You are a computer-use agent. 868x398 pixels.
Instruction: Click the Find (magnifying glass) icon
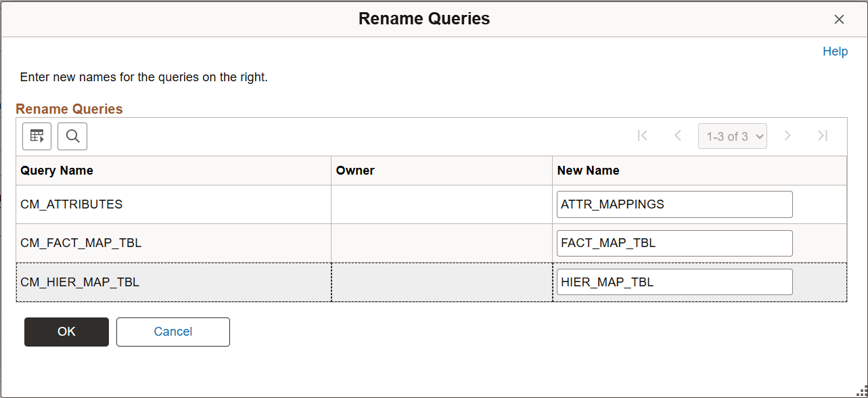point(72,136)
